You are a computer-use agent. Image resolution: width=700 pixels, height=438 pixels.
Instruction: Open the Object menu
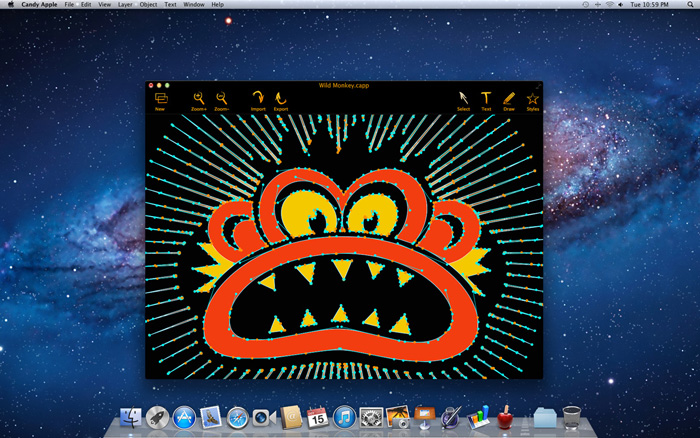pyautogui.click(x=148, y=4)
